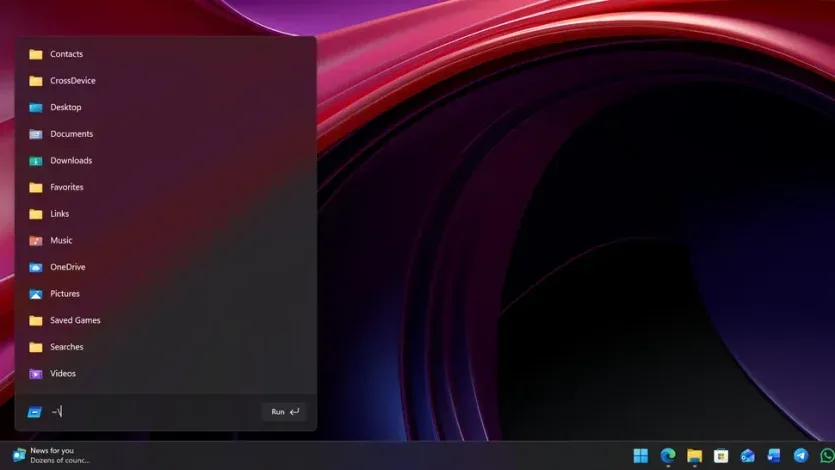This screenshot has height=470, width=835.
Task: Launch Microsoft Edge from the taskbar
Action: pos(668,456)
